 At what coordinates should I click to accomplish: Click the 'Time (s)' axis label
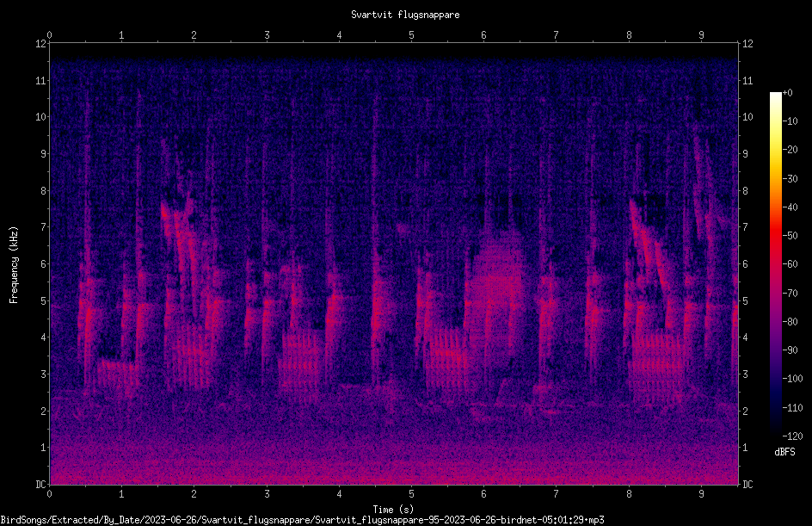(393, 510)
